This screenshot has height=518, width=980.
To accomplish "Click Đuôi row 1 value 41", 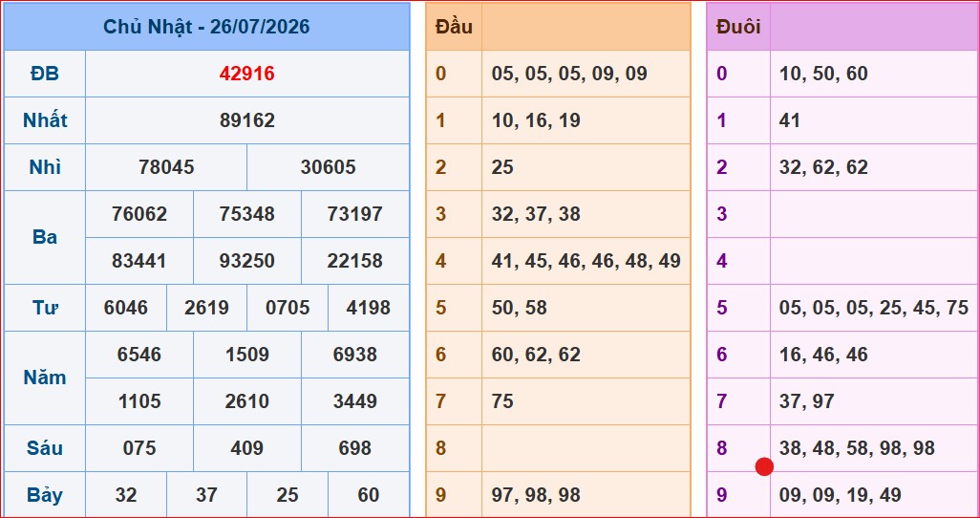I will point(790,120).
